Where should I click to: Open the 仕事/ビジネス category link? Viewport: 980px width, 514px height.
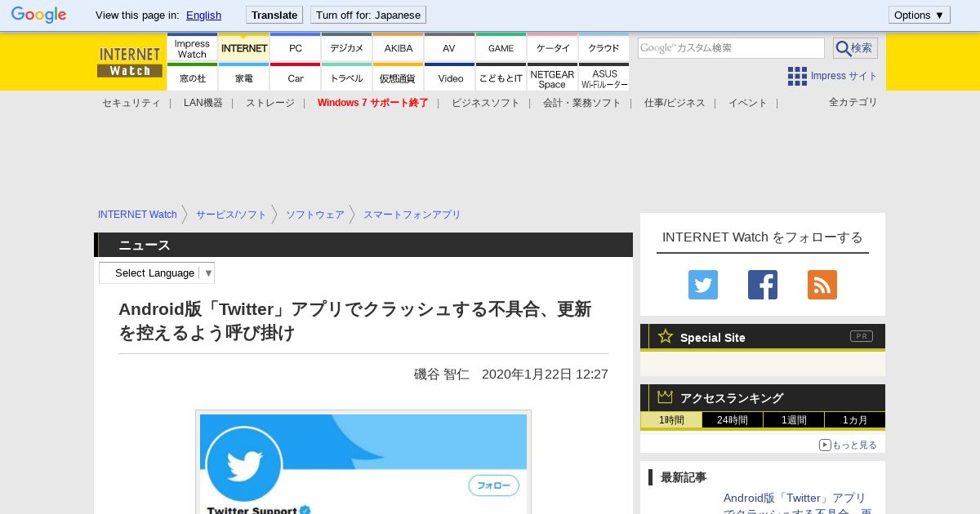coord(675,103)
